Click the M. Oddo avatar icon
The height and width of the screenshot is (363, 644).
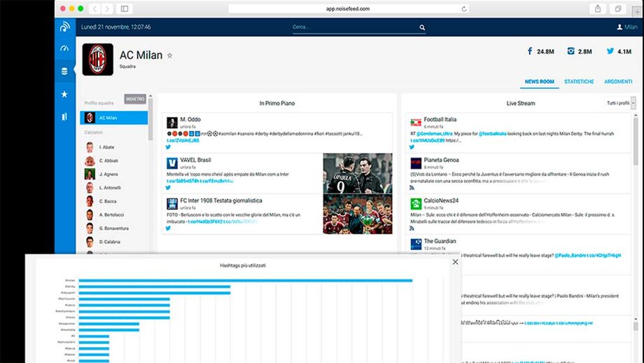pos(172,123)
